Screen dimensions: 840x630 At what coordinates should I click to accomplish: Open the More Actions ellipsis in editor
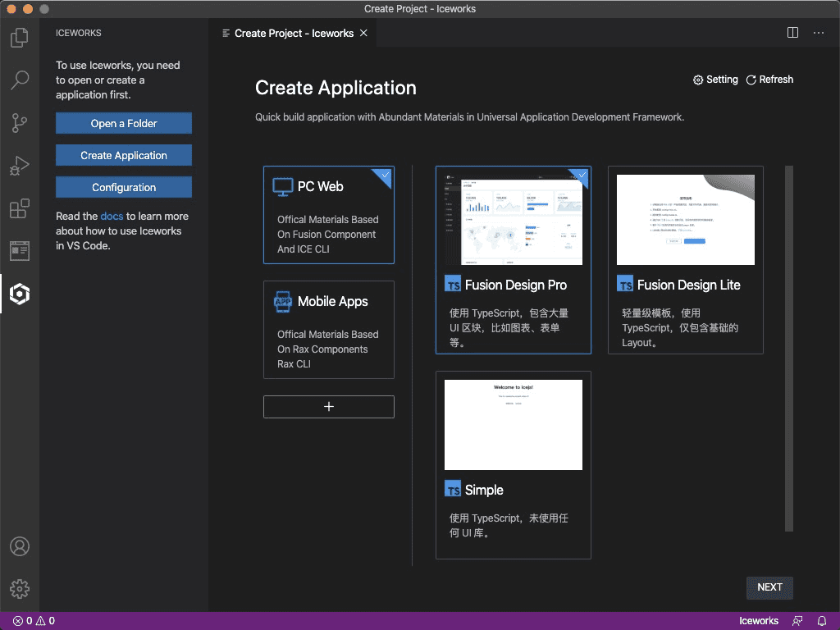click(819, 33)
